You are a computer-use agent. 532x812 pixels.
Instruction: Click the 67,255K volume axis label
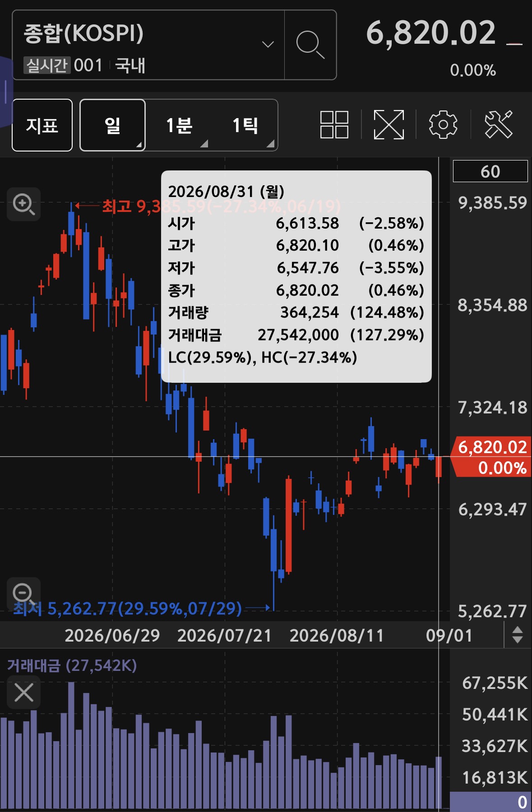click(495, 683)
